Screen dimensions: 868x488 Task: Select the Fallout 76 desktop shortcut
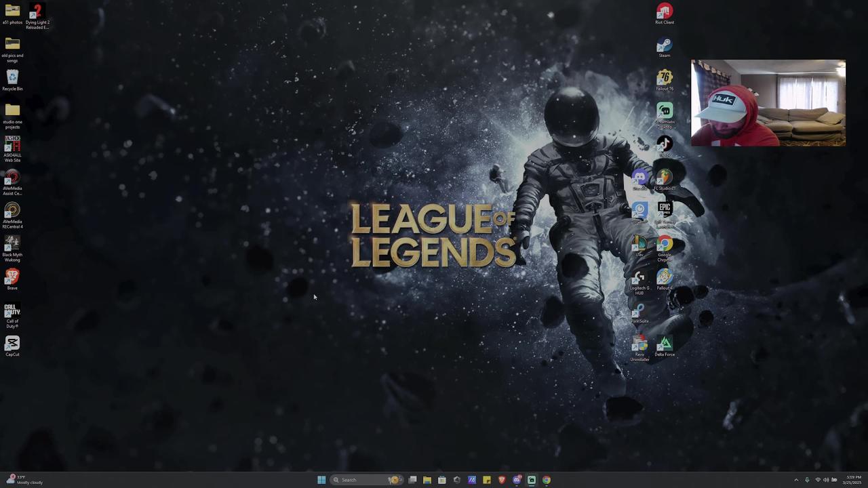coord(665,81)
